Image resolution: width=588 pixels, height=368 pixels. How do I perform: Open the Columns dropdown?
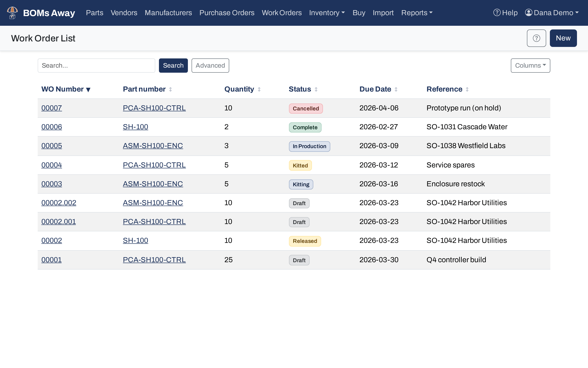[530, 66]
